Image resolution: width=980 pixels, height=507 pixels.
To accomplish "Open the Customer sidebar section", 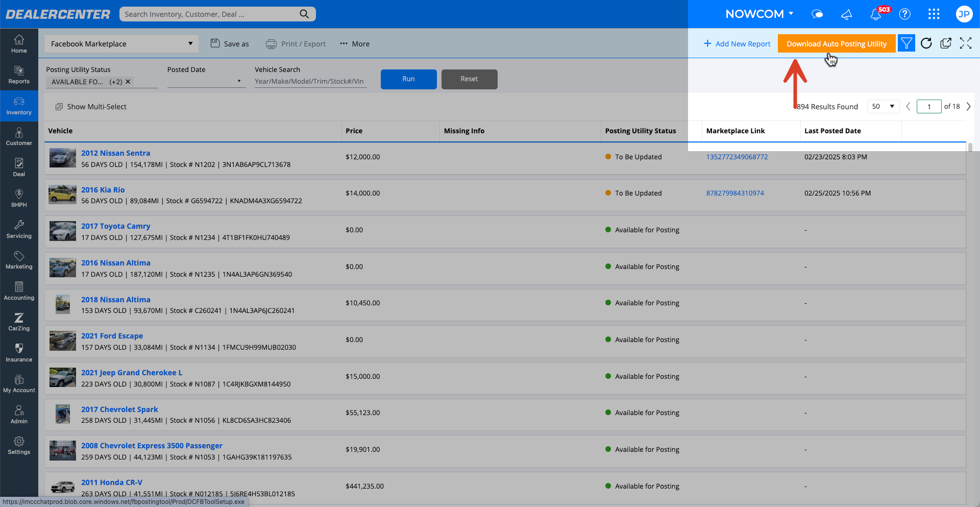I will [x=19, y=137].
